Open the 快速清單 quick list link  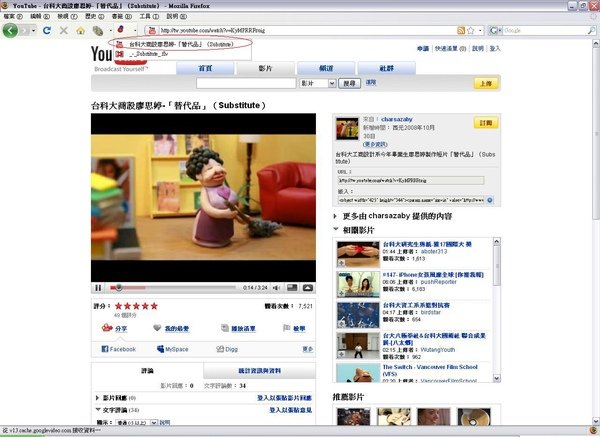[450, 49]
